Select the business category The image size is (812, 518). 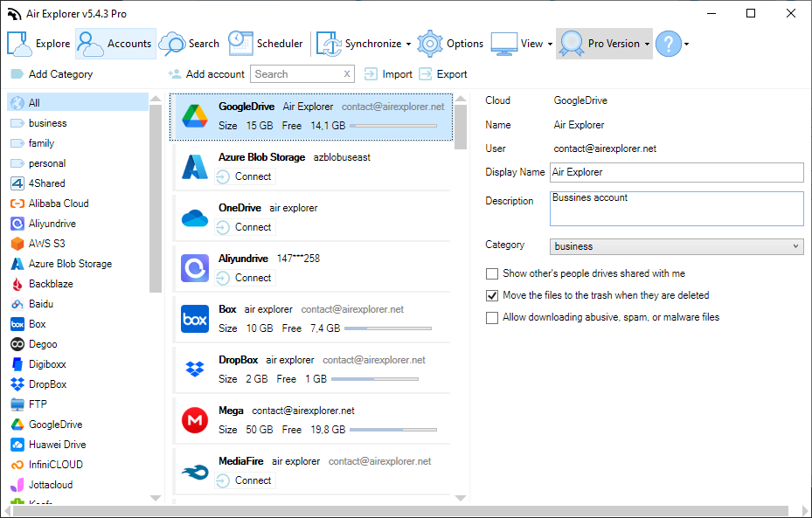(78, 123)
